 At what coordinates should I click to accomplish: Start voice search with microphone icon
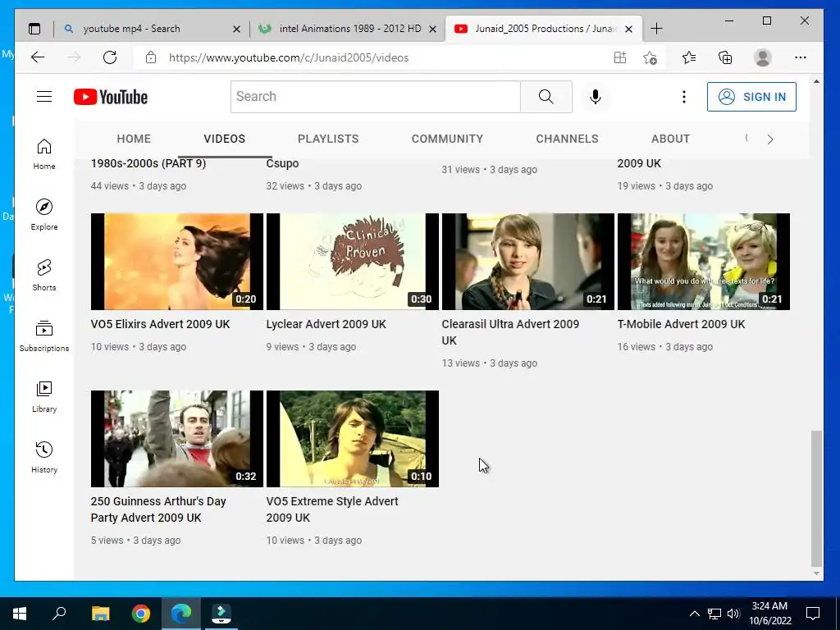596,97
